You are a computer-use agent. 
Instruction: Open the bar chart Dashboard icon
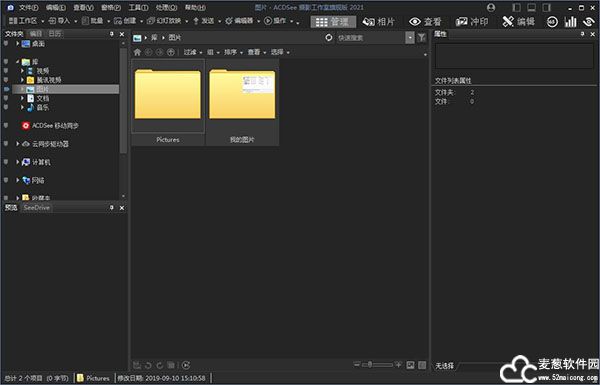pos(571,22)
